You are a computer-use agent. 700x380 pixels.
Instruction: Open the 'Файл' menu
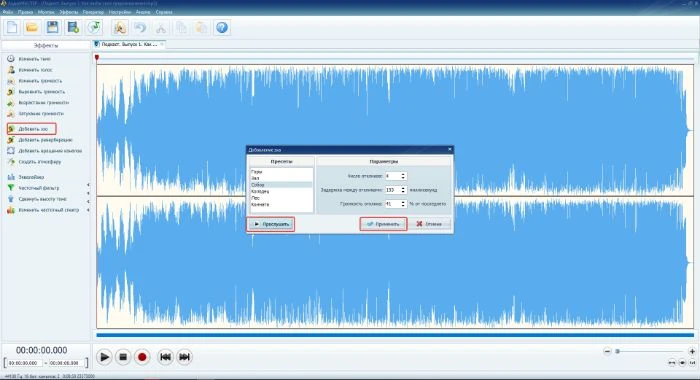[8, 12]
